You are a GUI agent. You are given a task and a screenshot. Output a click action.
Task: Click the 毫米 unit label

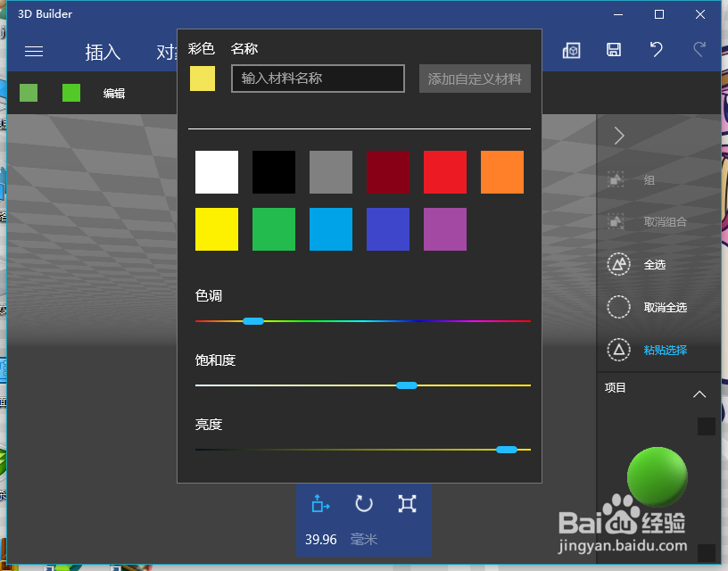(364, 540)
